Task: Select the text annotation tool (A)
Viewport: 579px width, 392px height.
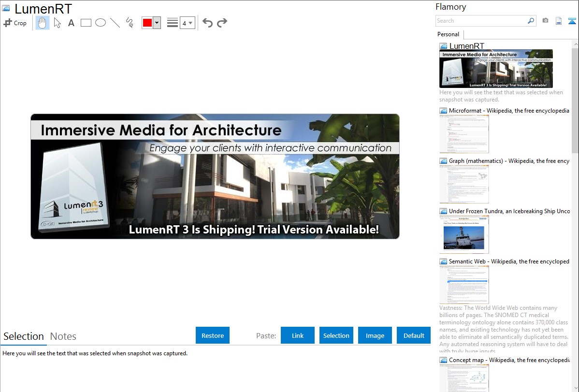Action: click(x=71, y=23)
